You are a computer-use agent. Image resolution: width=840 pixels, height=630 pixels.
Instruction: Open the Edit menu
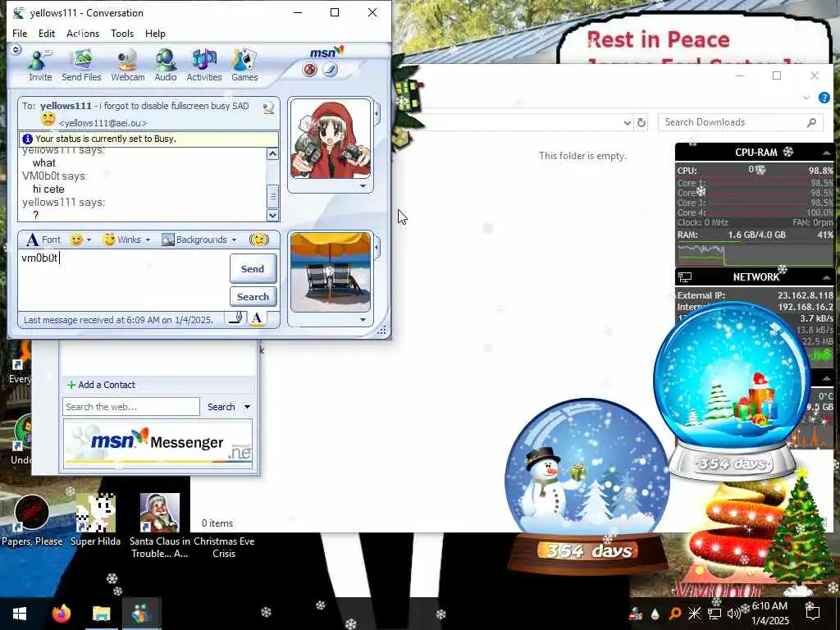[47, 33]
